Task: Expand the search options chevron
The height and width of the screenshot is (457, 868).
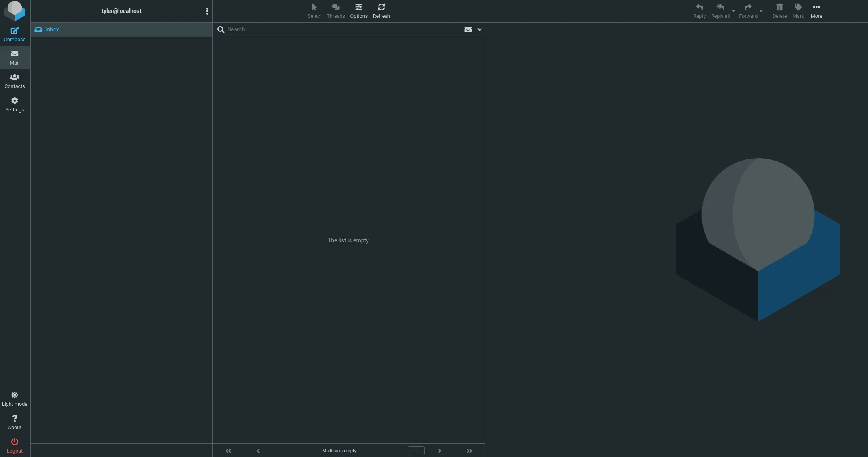Action: (x=479, y=29)
